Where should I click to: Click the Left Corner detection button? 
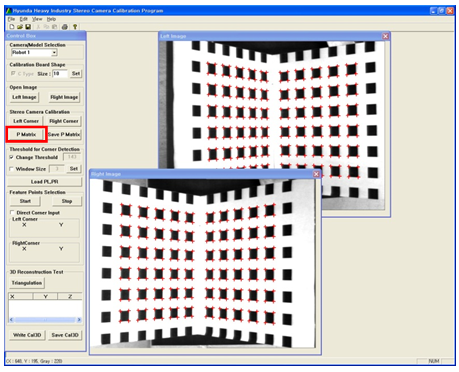[x=26, y=121]
